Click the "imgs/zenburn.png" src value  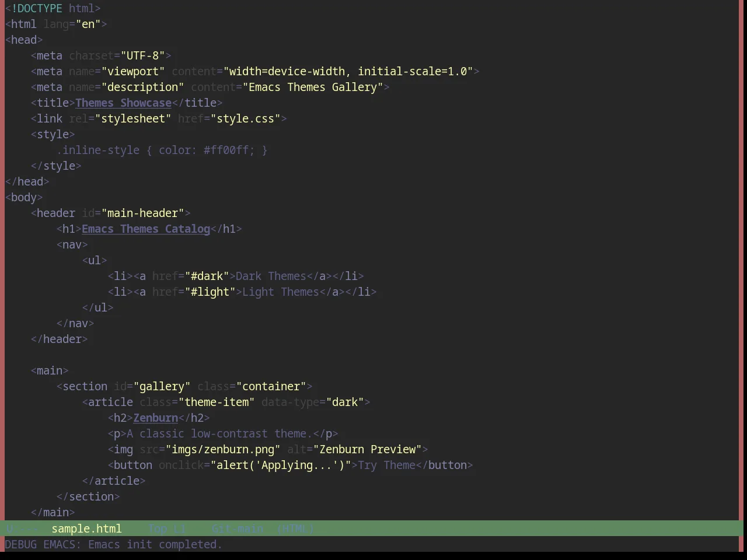(223, 449)
